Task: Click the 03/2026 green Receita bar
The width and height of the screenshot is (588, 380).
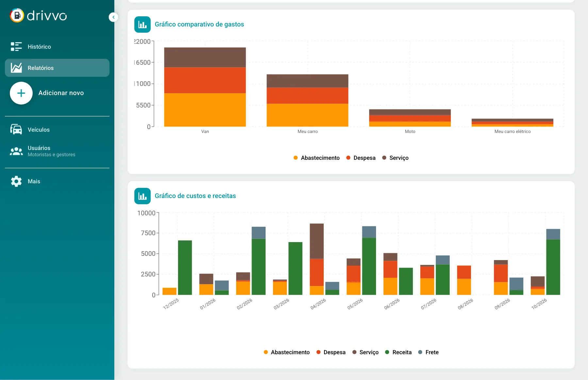Action: (x=295, y=269)
